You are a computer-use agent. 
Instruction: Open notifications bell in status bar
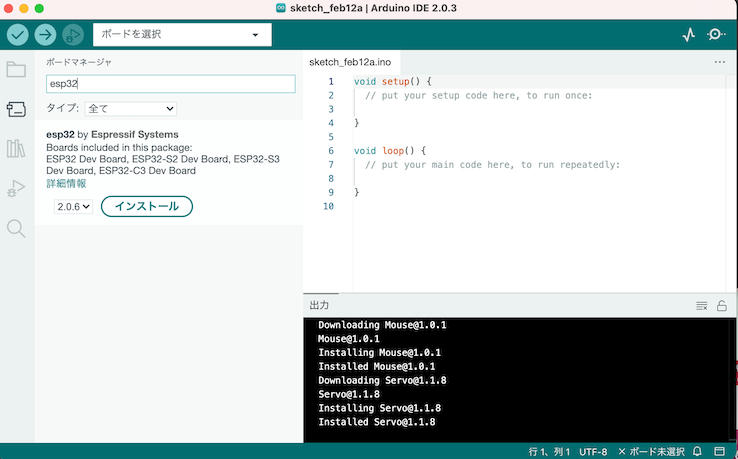coord(698,451)
